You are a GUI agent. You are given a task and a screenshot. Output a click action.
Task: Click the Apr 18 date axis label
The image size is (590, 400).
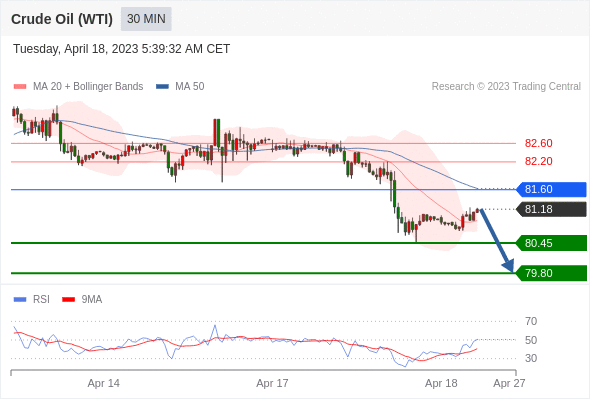[441, 383]
